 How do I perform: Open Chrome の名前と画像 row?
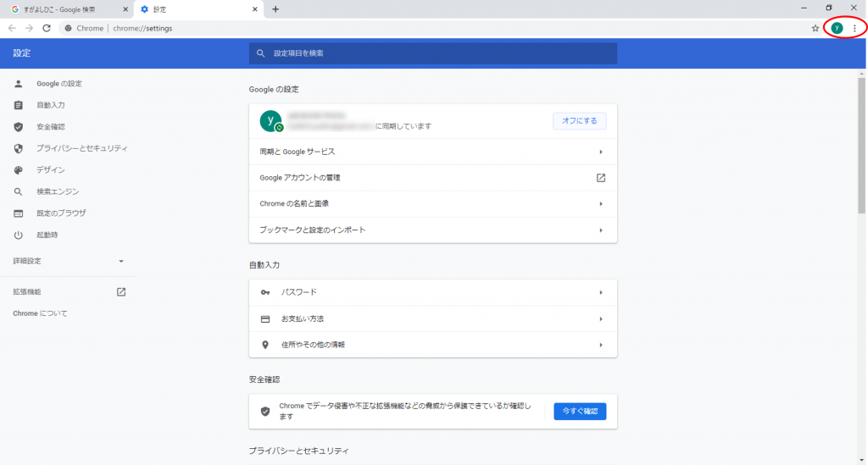click(x=433, y=203)
